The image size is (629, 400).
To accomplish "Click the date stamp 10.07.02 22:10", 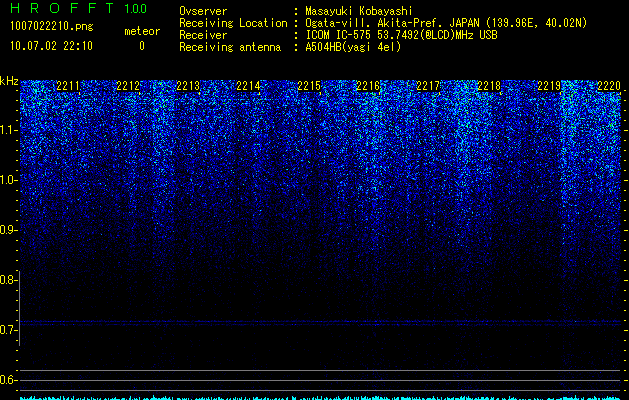I will [x=51, y=46].
